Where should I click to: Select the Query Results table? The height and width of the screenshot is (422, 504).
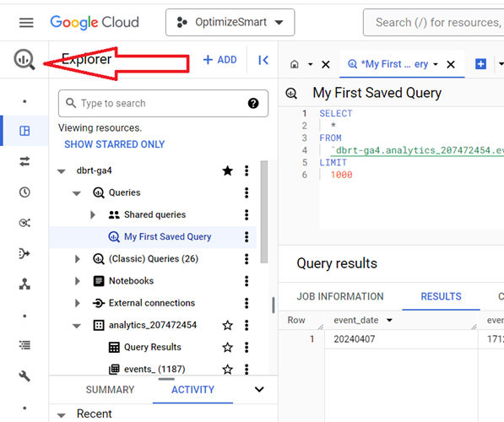click(153, 347)
